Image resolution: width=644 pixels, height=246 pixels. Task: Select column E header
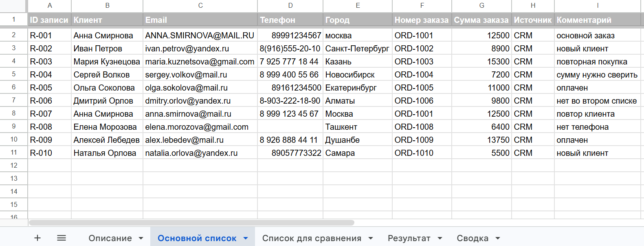358,6
